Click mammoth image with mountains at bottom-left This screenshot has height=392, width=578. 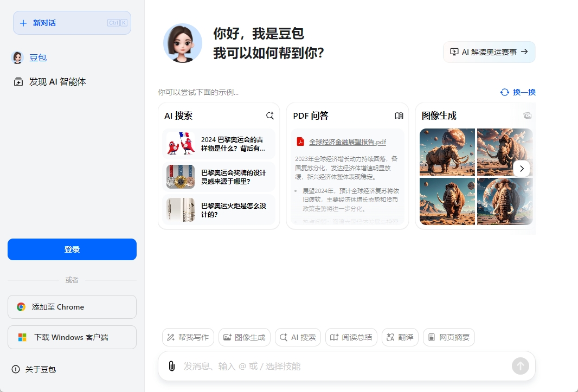click(447, 201)
